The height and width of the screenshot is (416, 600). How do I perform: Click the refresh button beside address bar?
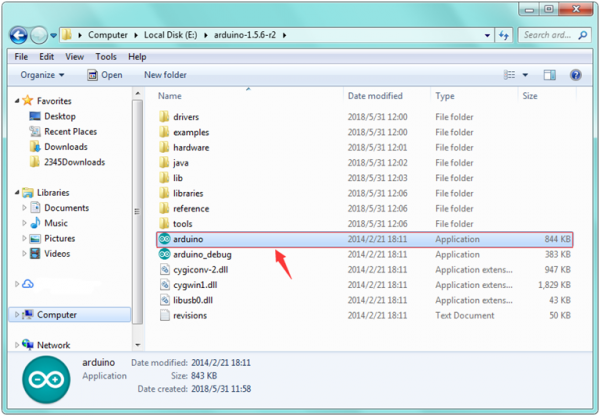tap(504, 35)
